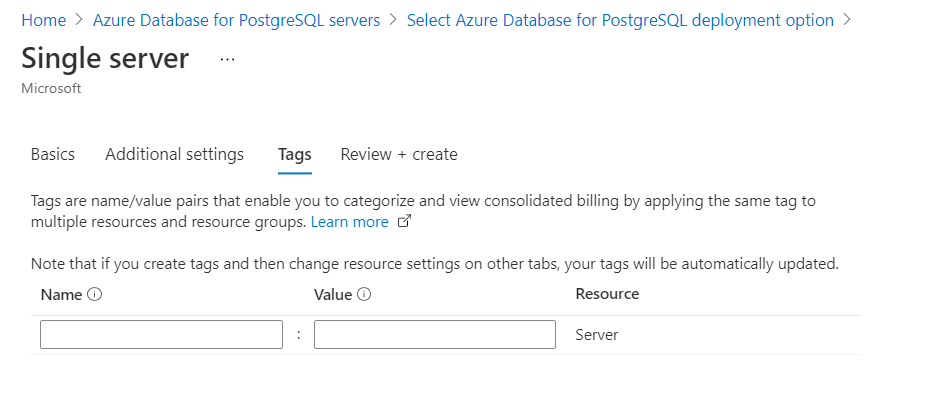This screenshot has width=932, height=409.
Task: Switch to the Basics tab
Action: click(53, 155)
